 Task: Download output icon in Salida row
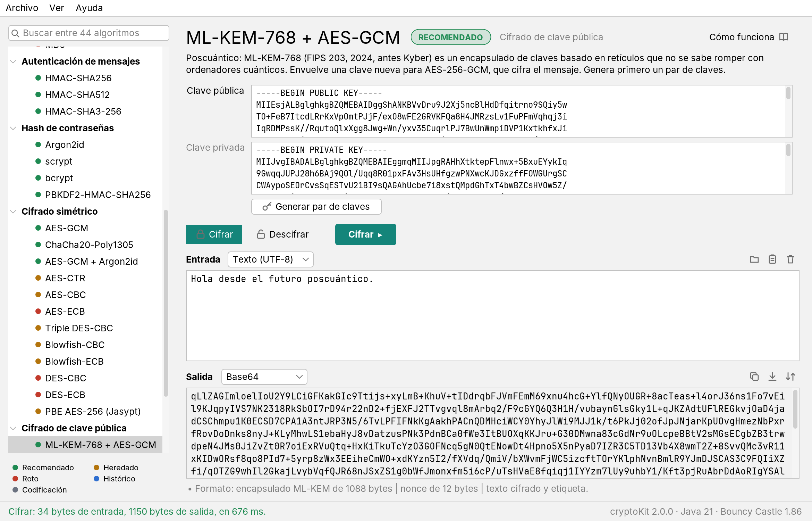[x=772, y=377]
